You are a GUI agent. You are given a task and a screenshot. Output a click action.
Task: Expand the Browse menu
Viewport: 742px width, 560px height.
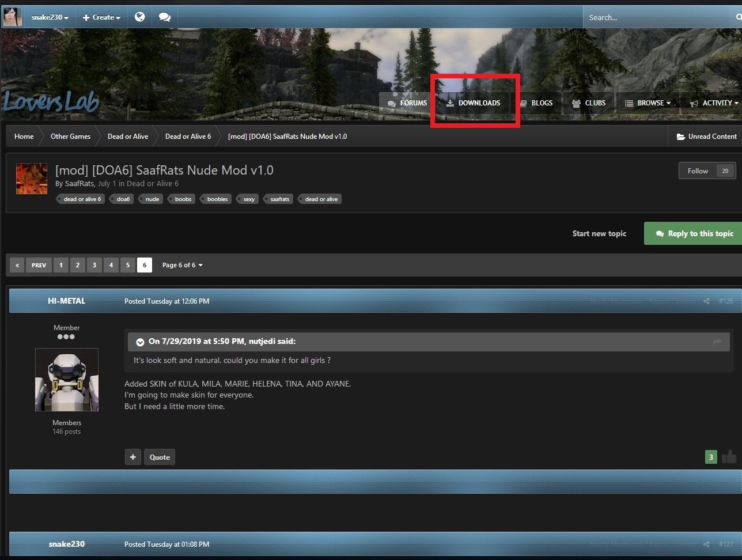click(648, 103)
